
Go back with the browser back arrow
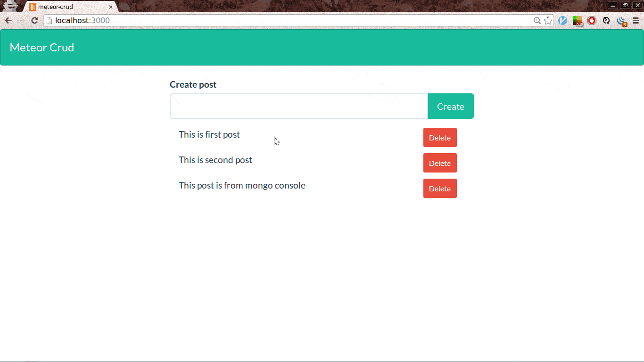(x=8, y=20)
